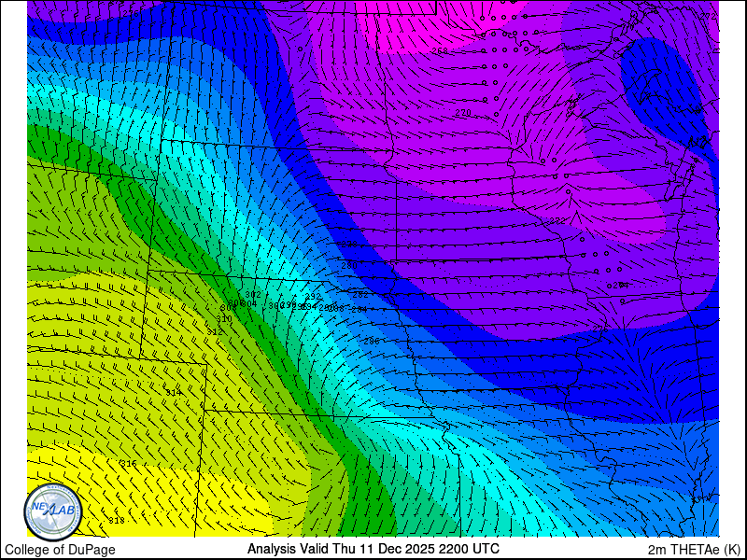Click the 286 contour label

click(x=372, y=341)
